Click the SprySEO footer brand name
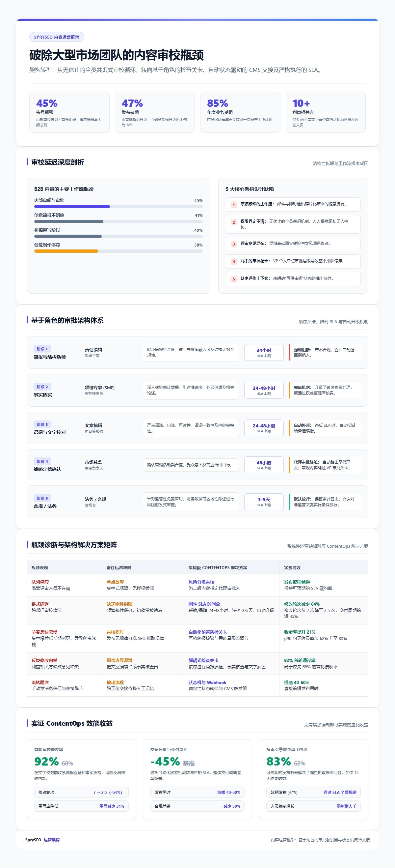Screen dimensions: 395x868 pyautogui.click(x=33, y=840)
